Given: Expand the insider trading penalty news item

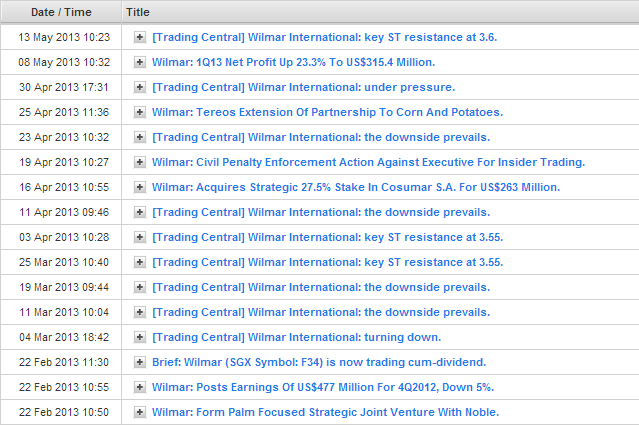Looking at the screenshot, I should tap(140, 162).
